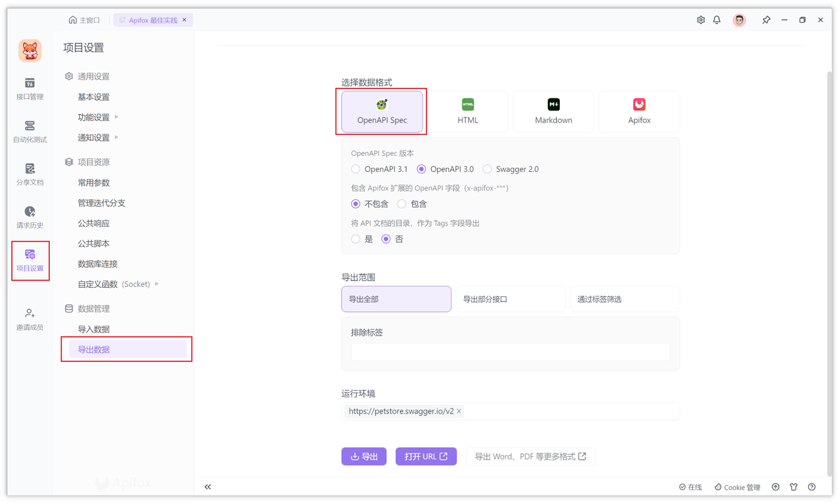Open 管理迭代分支 menu item
The image size is (839, 504).
[102, 203]
